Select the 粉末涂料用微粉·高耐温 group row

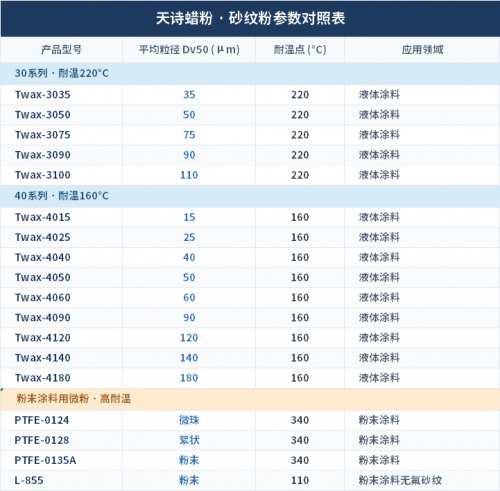(x=250, y=399)
